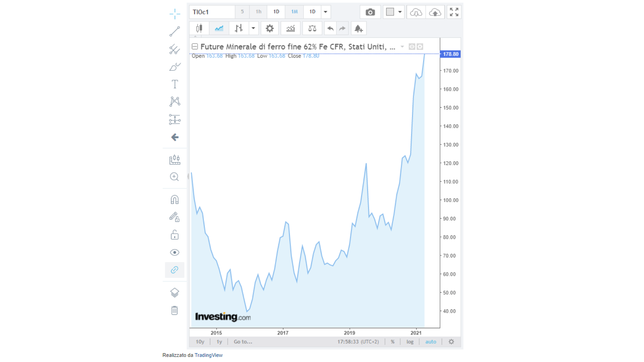Open the interval dropdown arrow after 1D
This screenshot has height=362, width=644.
point(325,12)
